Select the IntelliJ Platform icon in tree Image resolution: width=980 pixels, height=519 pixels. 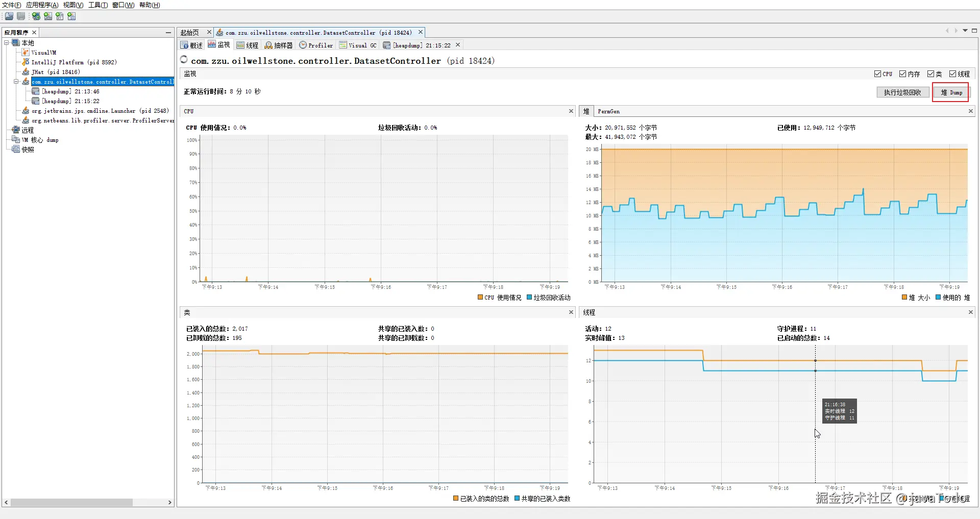26,62
